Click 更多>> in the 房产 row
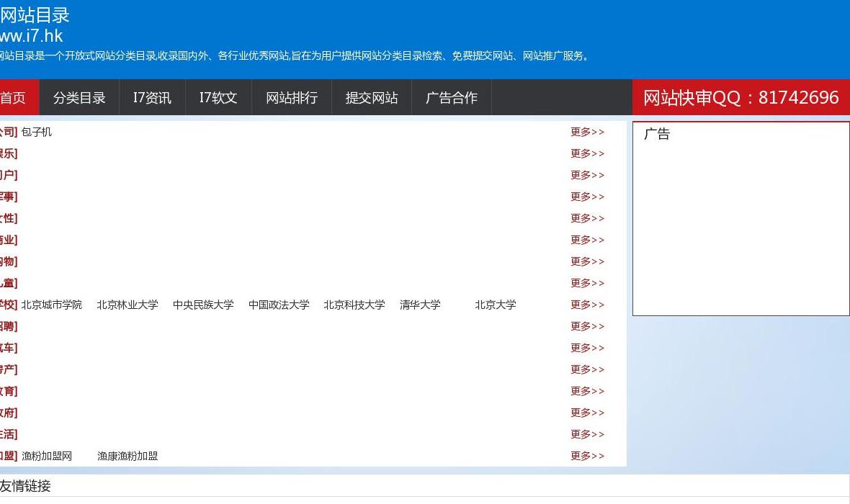850x504 pixels. pyautogui.click(x=587, y=369)
